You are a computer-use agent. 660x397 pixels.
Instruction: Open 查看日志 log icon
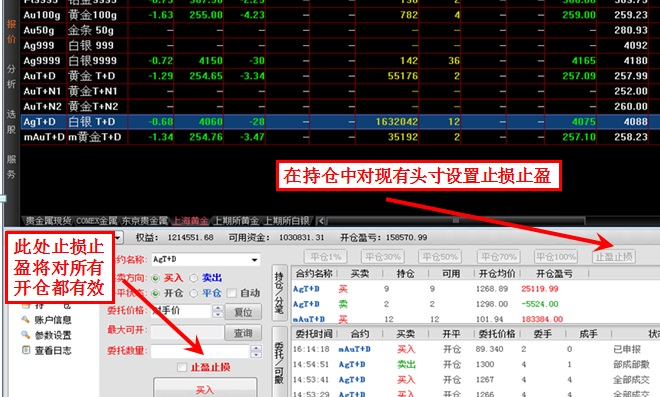26,350
